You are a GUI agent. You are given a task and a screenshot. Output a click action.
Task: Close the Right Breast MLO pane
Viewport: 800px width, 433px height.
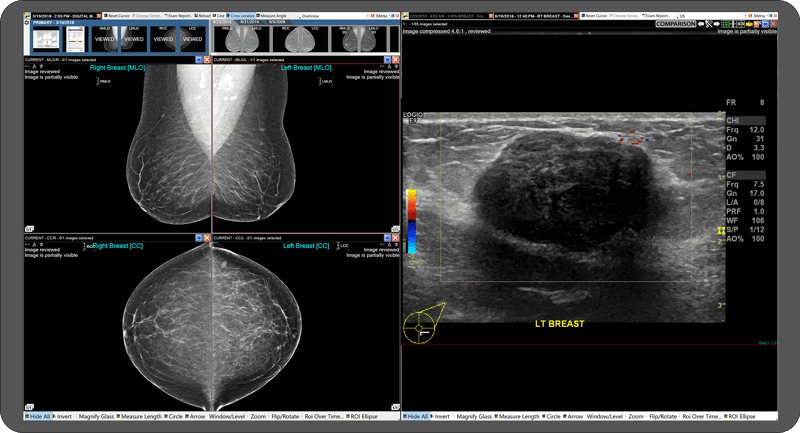(207, 60)
